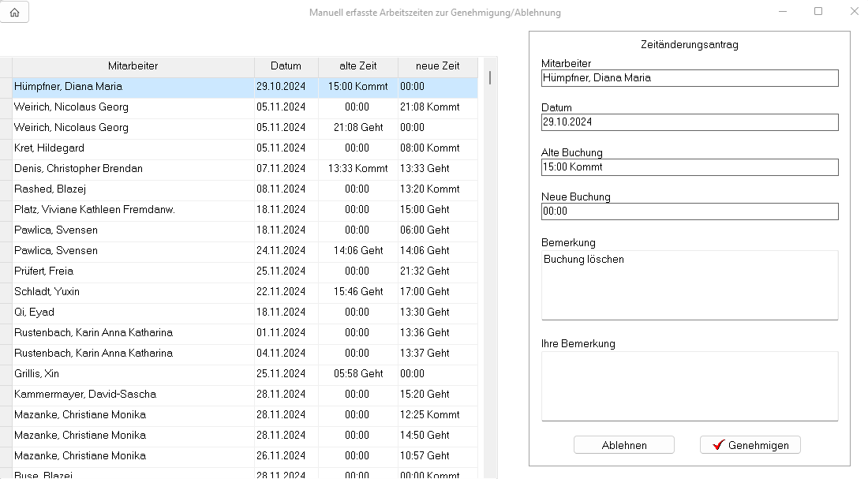Screen dimensions: 868x479
Task: Select the Prüfert, Freia row
Action: (43, 271)
